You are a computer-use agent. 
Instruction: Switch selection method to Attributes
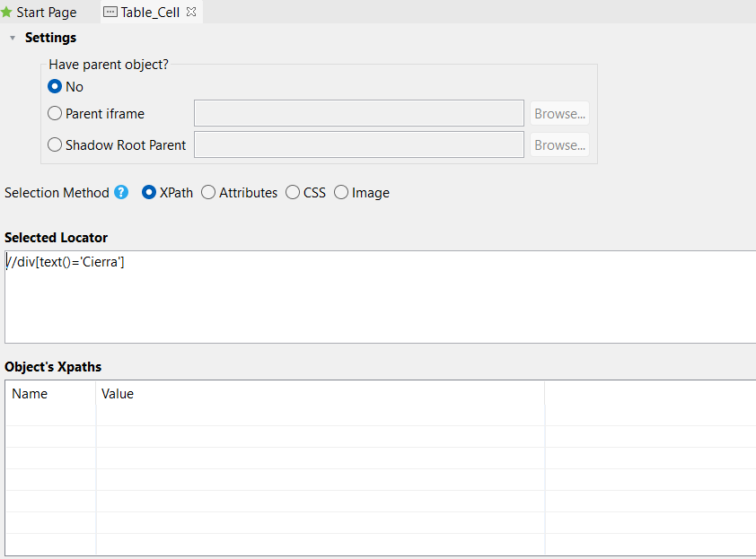[208, 192]
